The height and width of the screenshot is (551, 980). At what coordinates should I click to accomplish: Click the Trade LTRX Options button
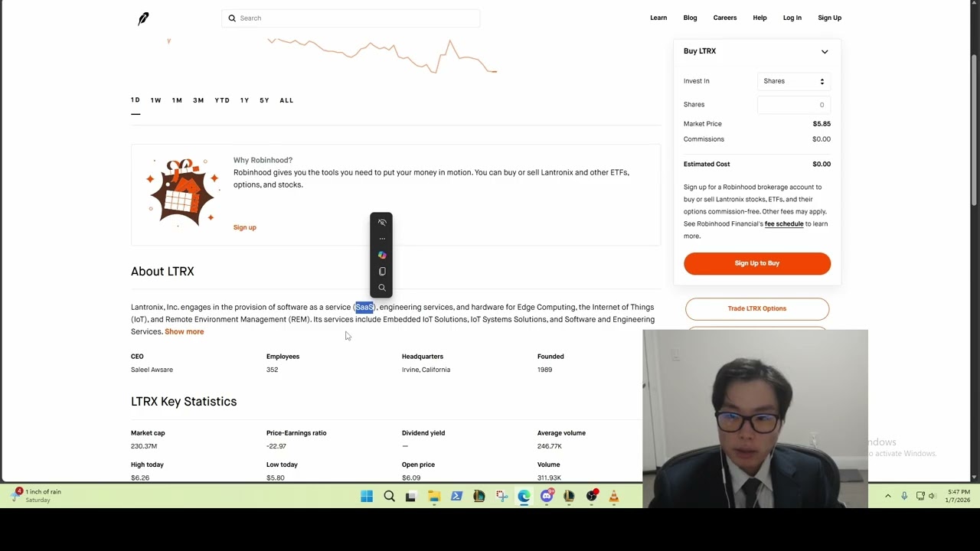757,308
